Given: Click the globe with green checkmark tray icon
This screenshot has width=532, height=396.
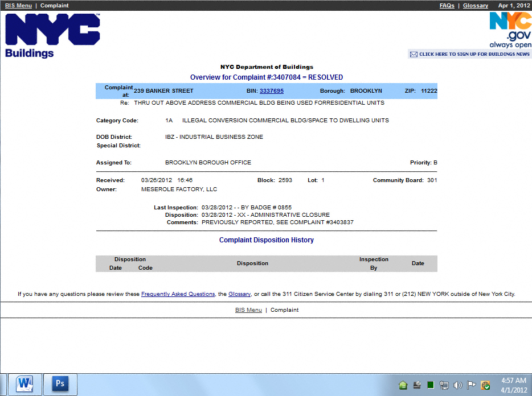Looking at the screenshot, I should (x=485, y=385).
